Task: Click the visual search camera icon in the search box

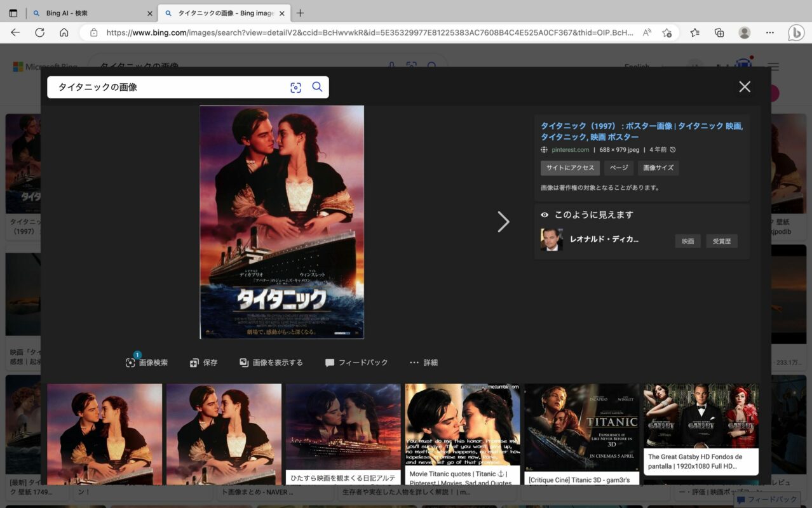Action: [295, 88]
